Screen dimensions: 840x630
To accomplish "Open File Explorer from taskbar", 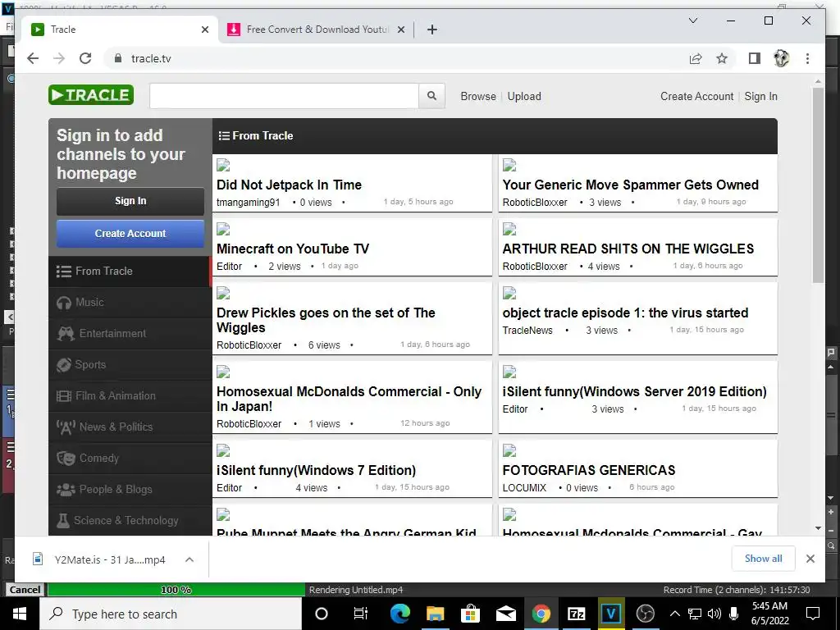I will (435, 614).
